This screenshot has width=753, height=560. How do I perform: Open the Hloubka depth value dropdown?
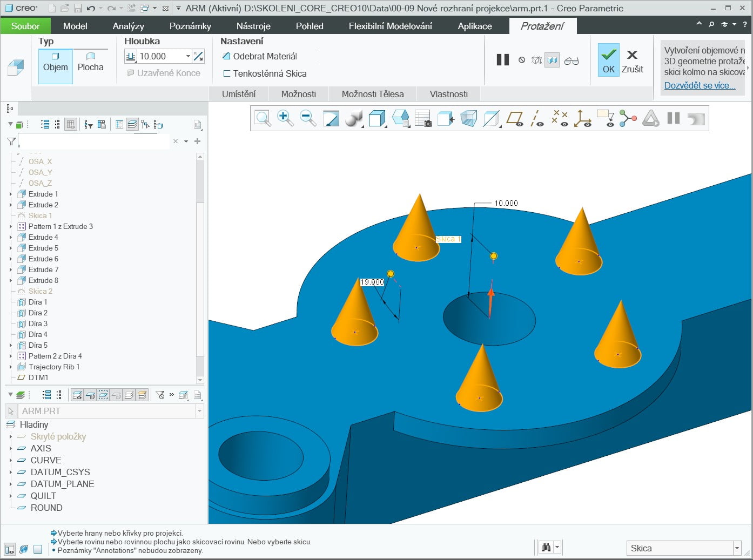(188, 56)
